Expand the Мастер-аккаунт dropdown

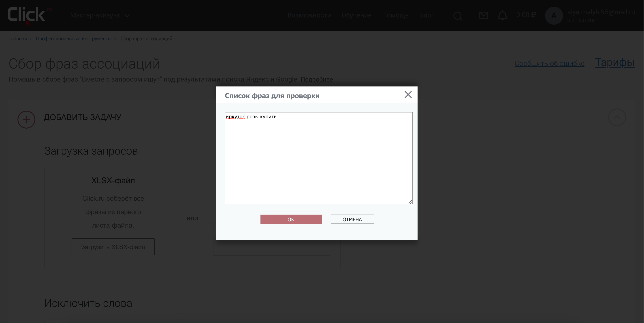pos(100,15)
